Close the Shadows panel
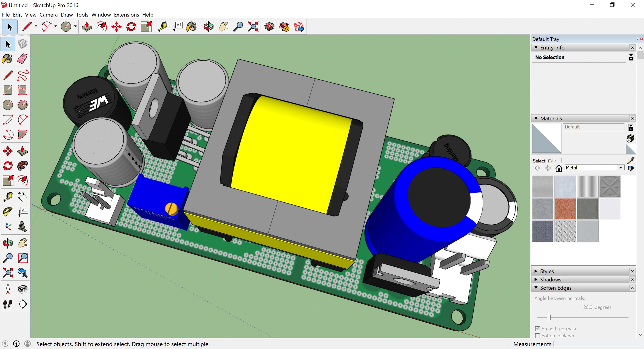Viewport: 644px width, 349px height. click(632, 279)
